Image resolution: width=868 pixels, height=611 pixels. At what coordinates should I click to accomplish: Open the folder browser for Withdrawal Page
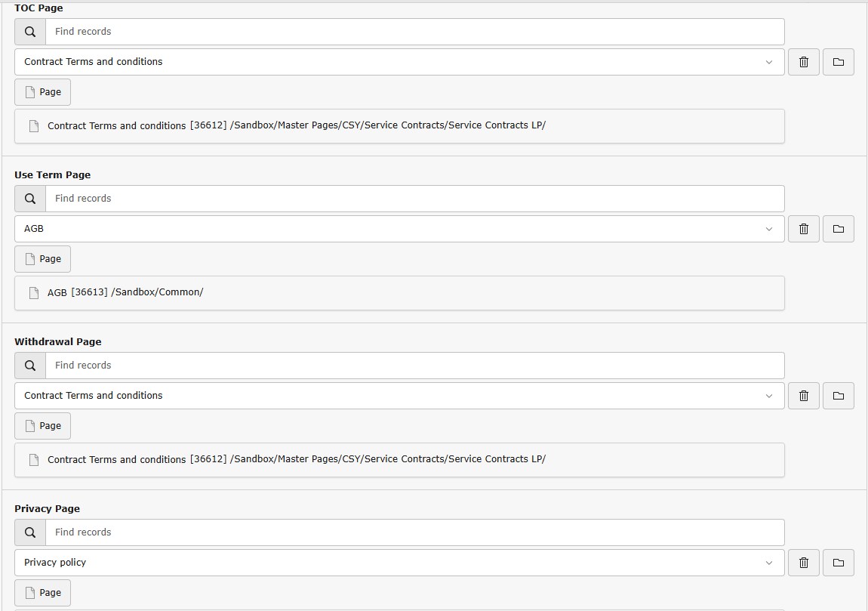click(x=838, y=396)
